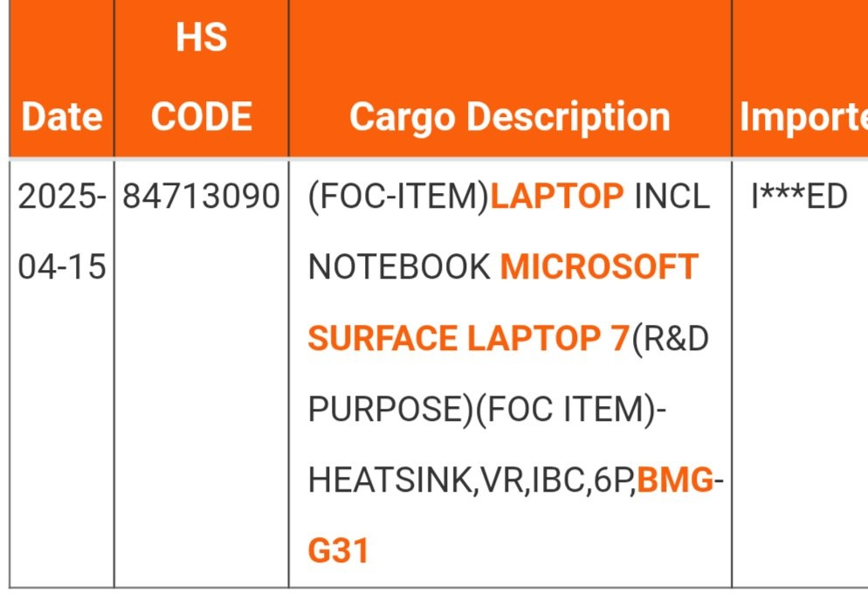Click the masked importer name I***ED
Viewport: 868px width, 600px height.
(x=800, y=197)
